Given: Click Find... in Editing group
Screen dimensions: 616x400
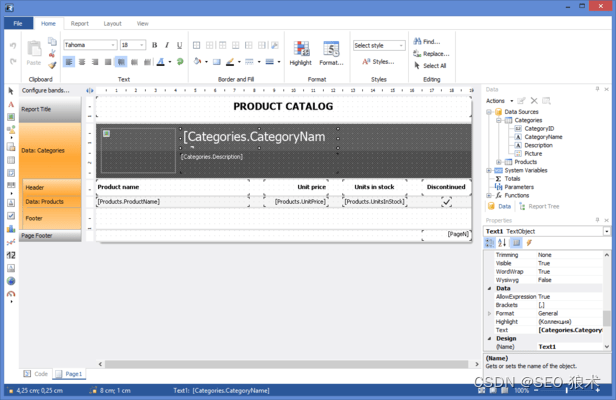Looking at the screenshot, I should coord(427,41).
